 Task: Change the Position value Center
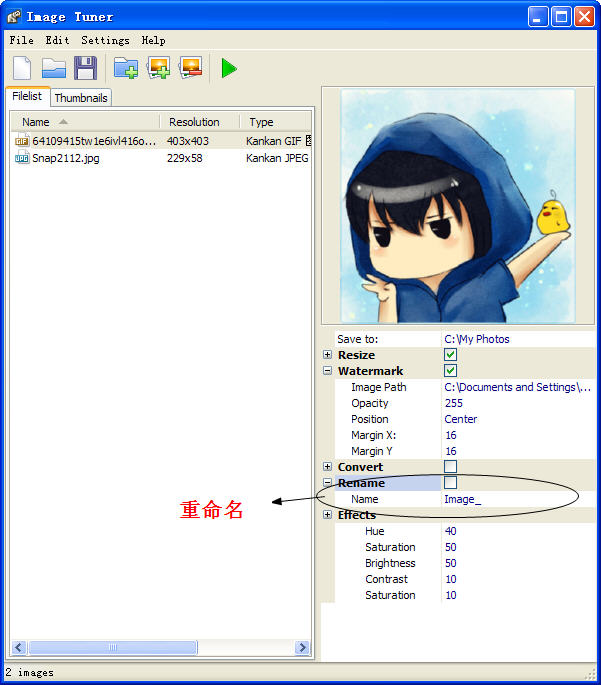tap(518, 419)
